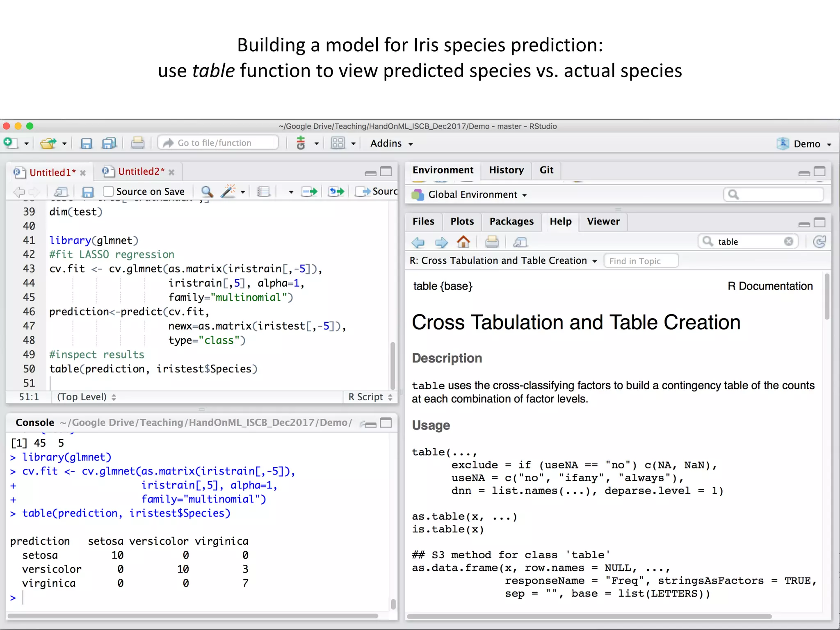Click the Environment search field
The image size is (840, 630).
coord(774,194)
